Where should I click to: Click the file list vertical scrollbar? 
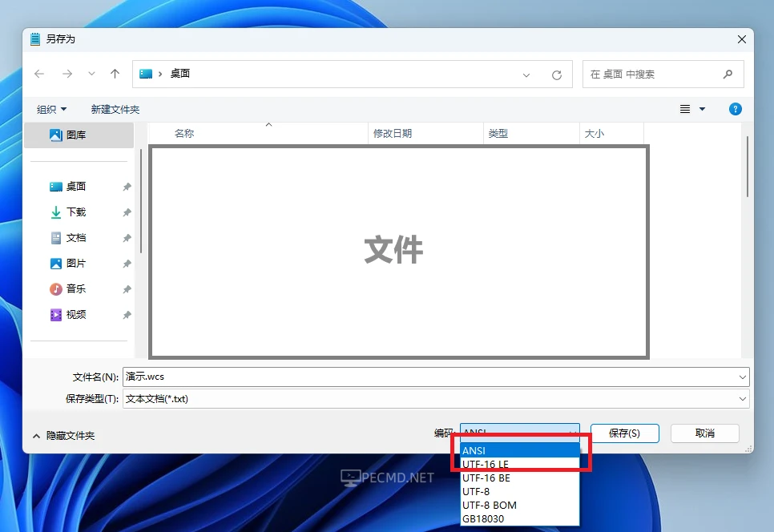pyautogui.click(x=748, y=167)
